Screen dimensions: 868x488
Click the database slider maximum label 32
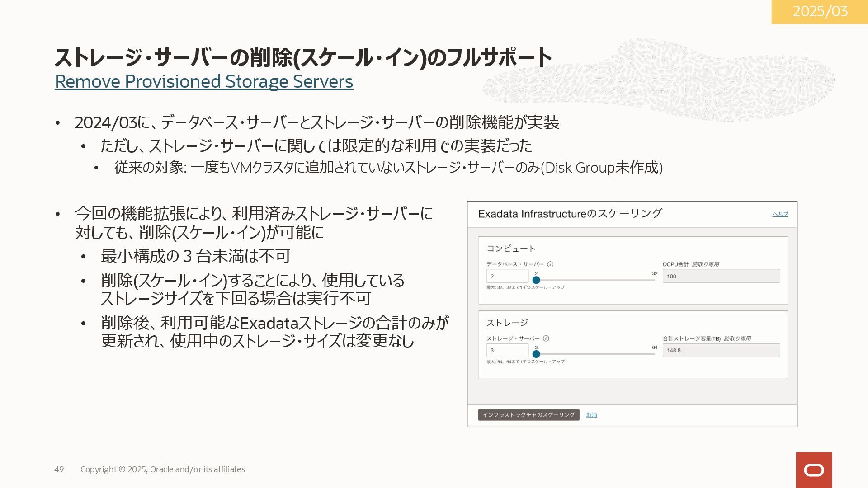(x=655, y=273)
